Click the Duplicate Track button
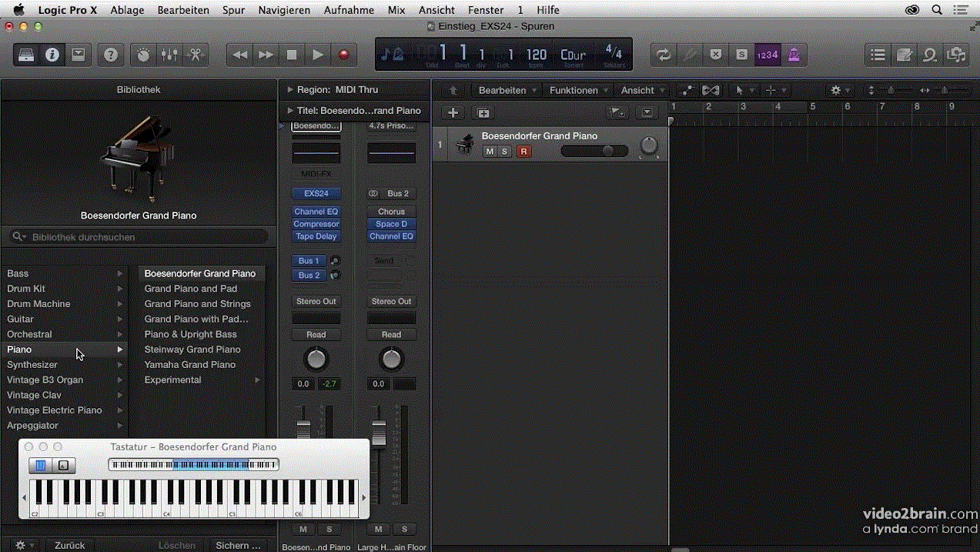Viewport: 980px width, 552px height. coord(483,112)
